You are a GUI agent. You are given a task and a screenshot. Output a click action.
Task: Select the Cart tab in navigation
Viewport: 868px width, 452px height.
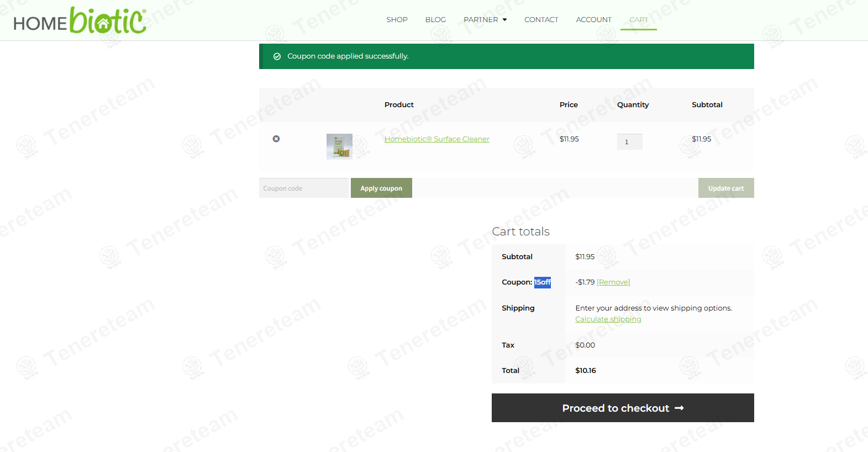639,19
